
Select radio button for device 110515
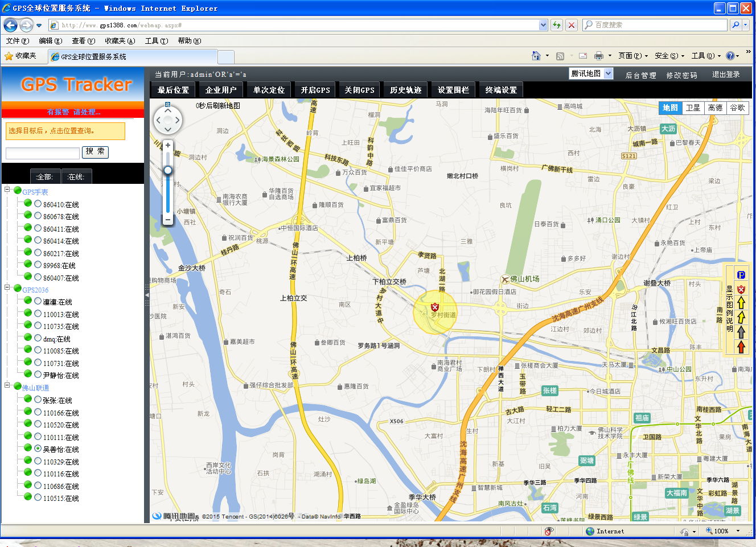(x=38, y=497)
